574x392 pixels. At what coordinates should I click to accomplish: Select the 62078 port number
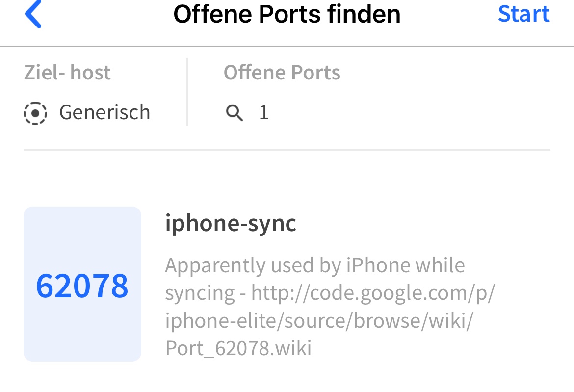82,286
